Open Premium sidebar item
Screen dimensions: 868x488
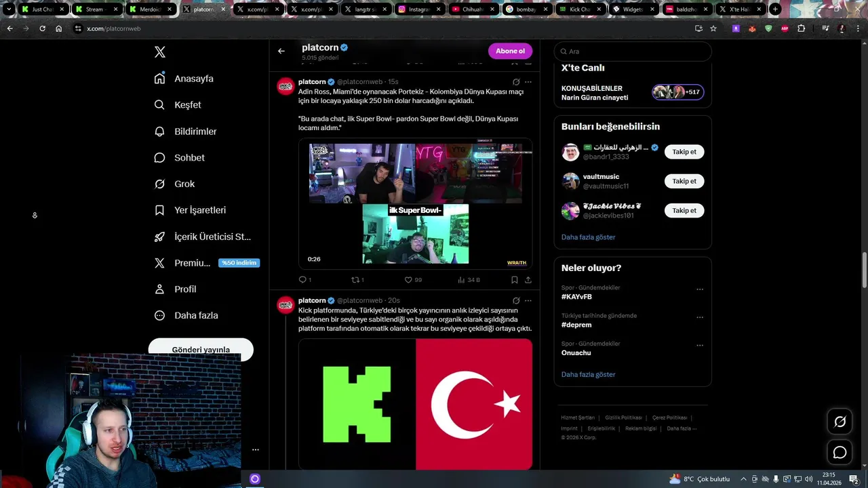click(206, 263)
